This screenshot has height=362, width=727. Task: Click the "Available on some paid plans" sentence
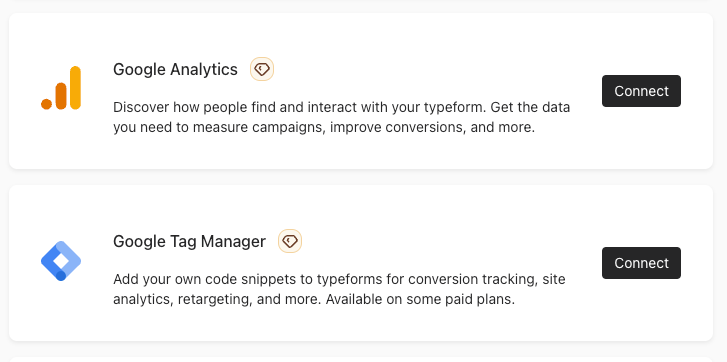(420, 299)
